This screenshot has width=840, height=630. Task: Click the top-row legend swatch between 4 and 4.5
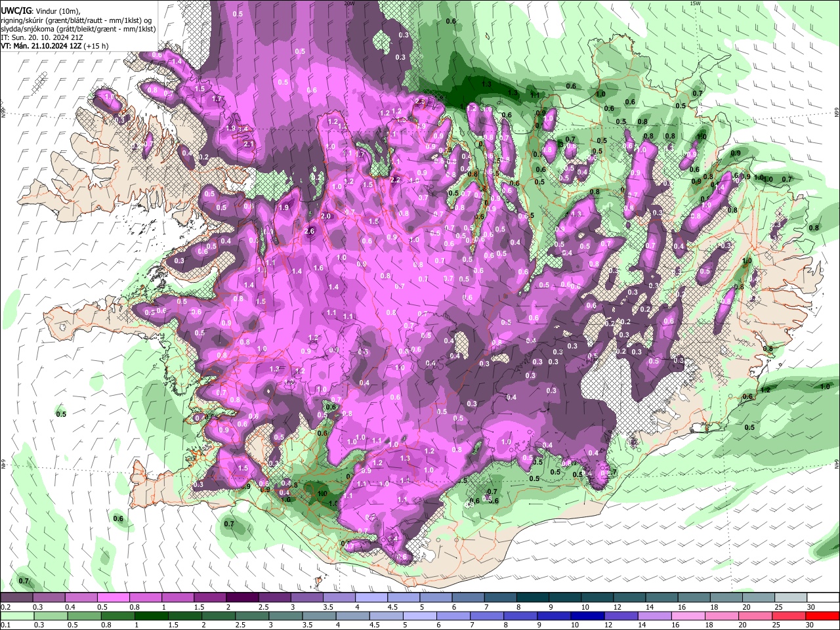coord(371,598)
